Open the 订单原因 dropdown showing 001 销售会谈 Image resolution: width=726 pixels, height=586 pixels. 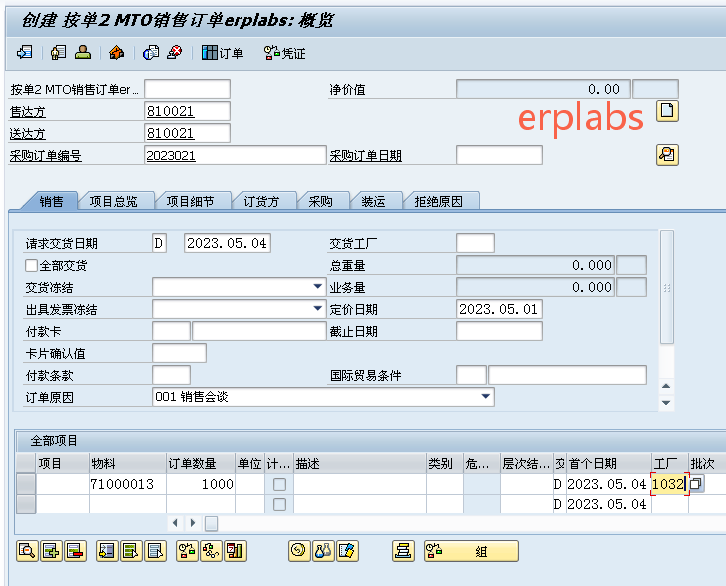tap(323, 397)
